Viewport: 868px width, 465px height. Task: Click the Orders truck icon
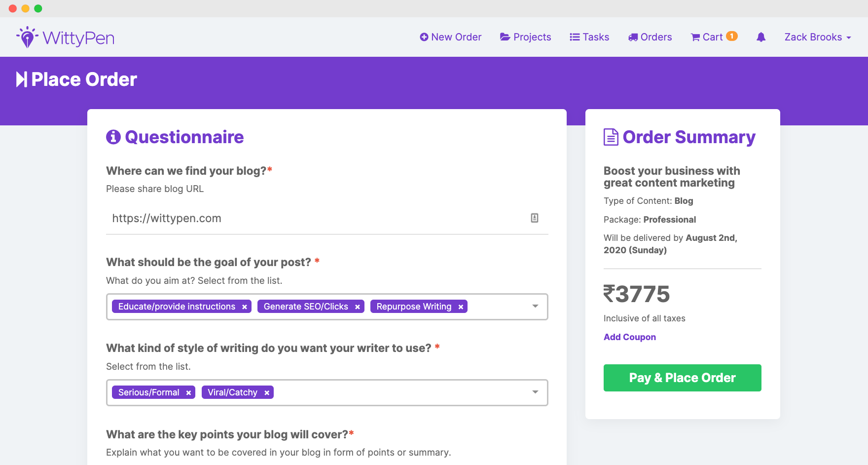(633, 38)
